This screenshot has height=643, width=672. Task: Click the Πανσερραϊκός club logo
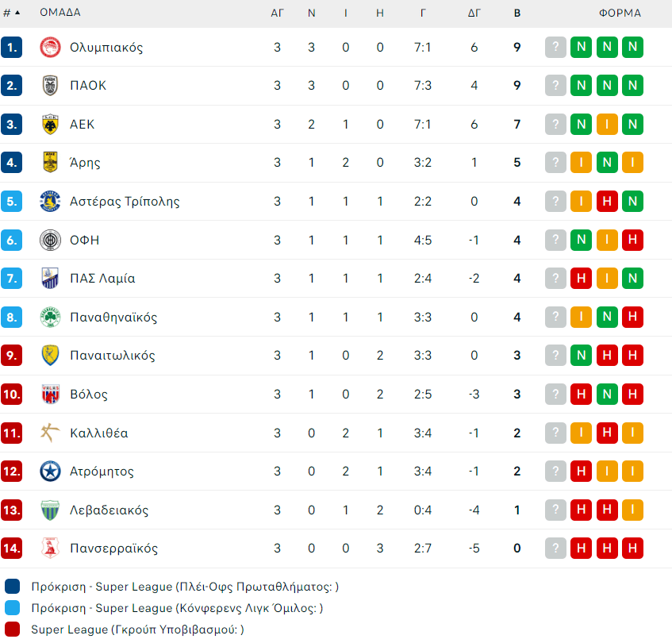pos(50,549)
